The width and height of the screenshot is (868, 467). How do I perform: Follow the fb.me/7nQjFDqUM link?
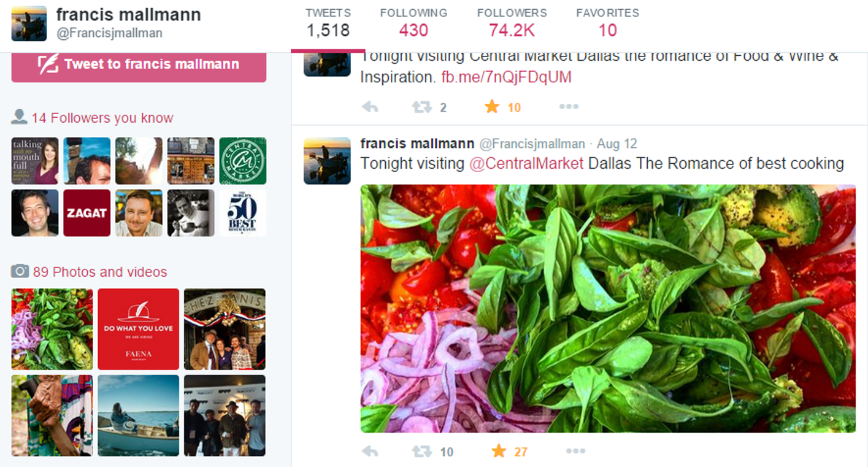[506, 77]
